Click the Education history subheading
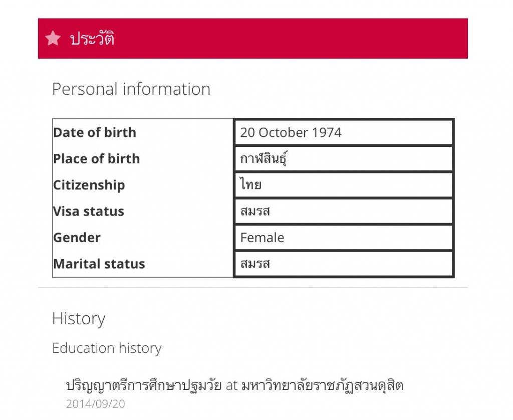Screen dimensions: 513x420 (107, 348)
